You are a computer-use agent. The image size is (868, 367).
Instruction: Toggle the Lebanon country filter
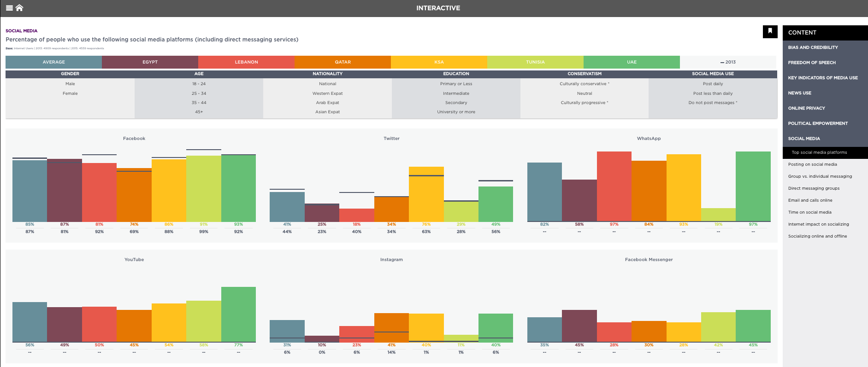246,62
